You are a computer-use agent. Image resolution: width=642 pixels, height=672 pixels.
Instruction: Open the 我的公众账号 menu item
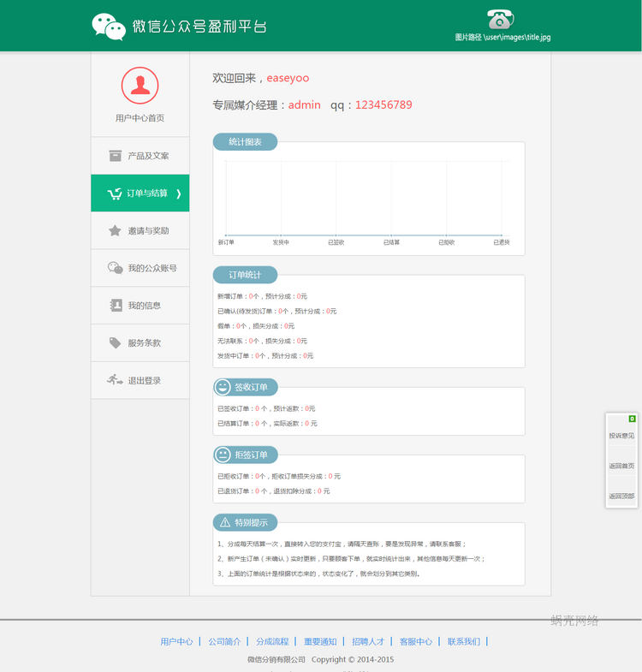(x=140, y=268)
